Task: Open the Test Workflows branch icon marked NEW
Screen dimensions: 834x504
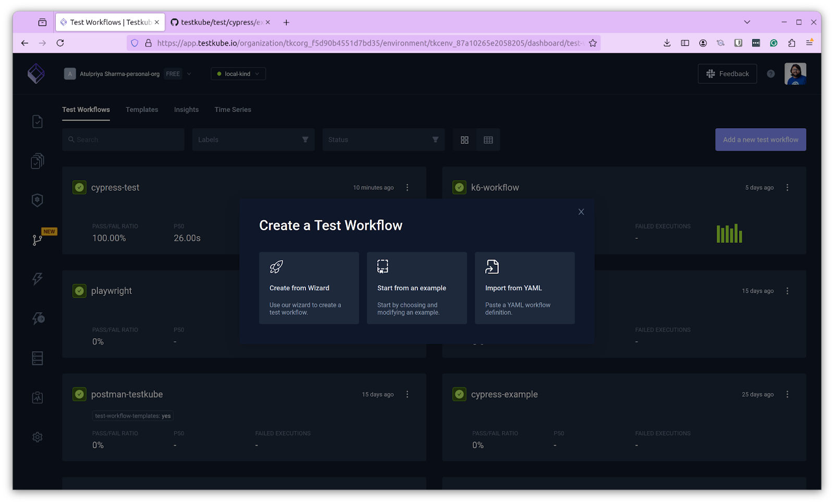Action: [38, 240]
